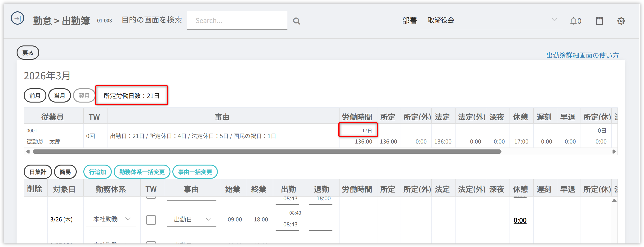Open the settings gear icon
The image size is (644, 247).
621,21
